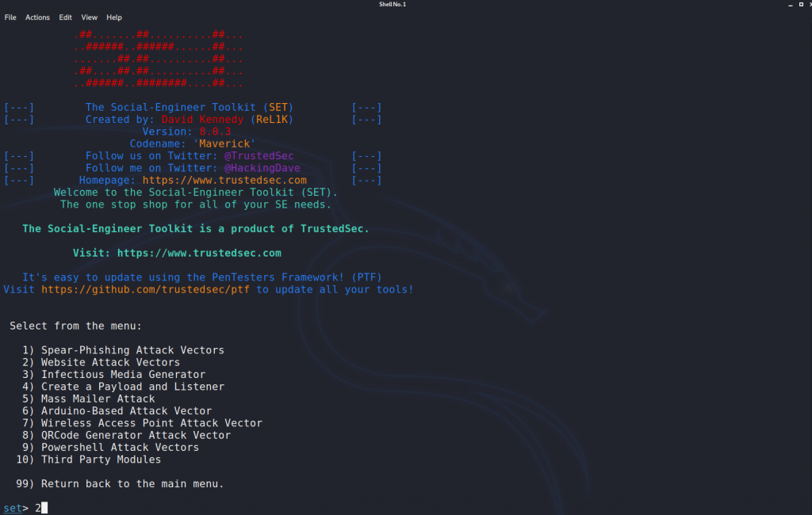
Task: Click the Visit: https://www.trustedsec.com link
Action: pyautogui.click(x=177, y=253)
